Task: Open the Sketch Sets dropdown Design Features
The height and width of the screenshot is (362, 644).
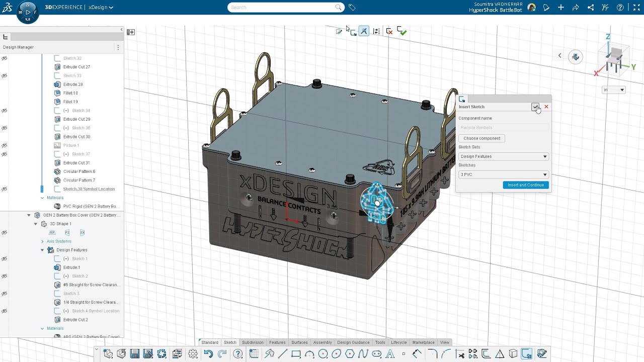Action: tap(503, 156)
